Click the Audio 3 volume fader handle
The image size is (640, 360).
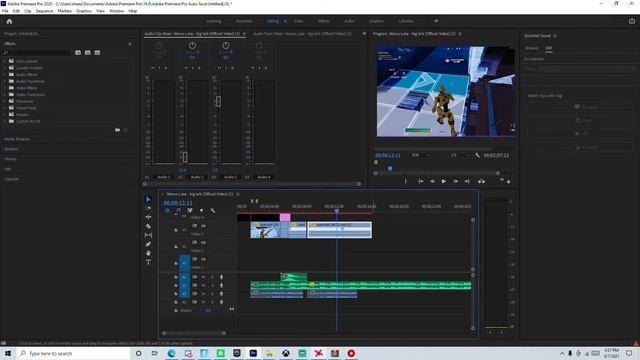point(218,101)
